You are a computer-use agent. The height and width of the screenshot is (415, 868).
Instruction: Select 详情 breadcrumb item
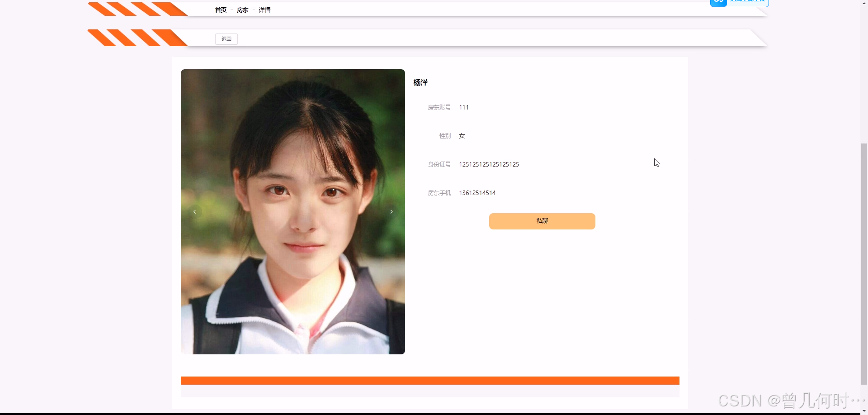[x=264, y=10]
